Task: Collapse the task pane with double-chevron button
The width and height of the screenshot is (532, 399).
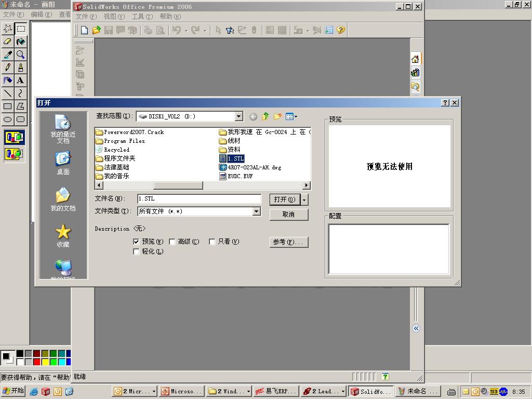Action: [416, 328]
